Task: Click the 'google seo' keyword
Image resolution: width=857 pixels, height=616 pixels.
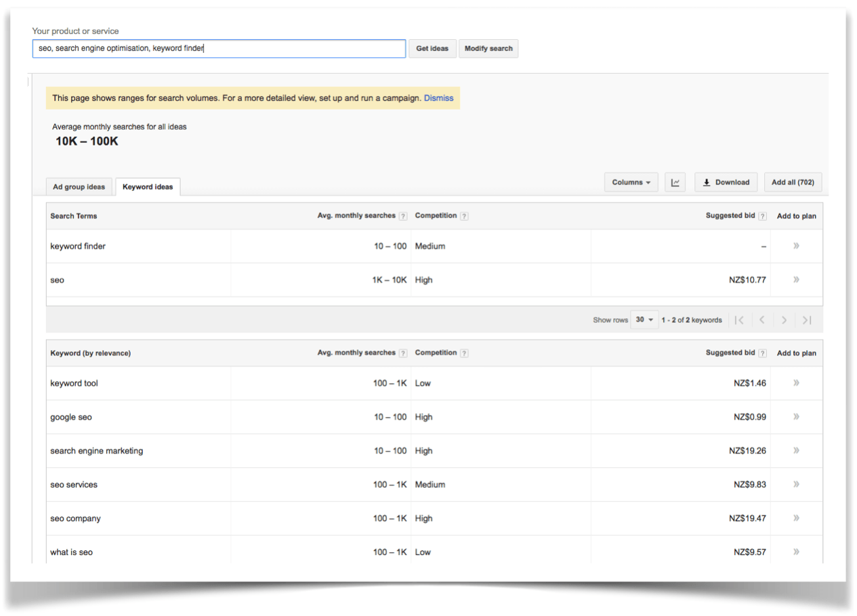Action: pos(71,417)
